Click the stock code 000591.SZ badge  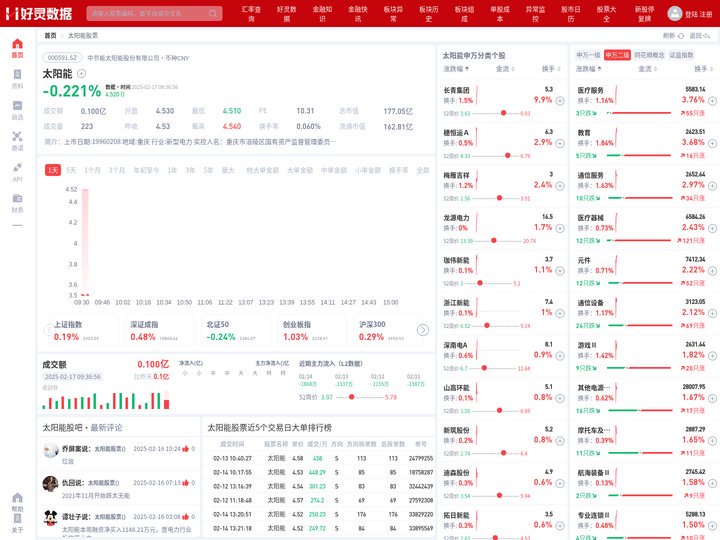[62, 58]
